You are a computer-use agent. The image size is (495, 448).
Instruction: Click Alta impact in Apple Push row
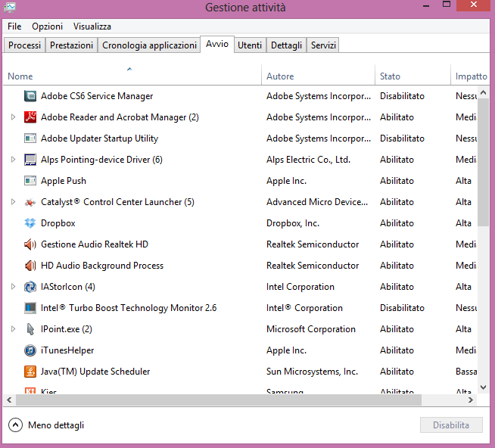463,181
